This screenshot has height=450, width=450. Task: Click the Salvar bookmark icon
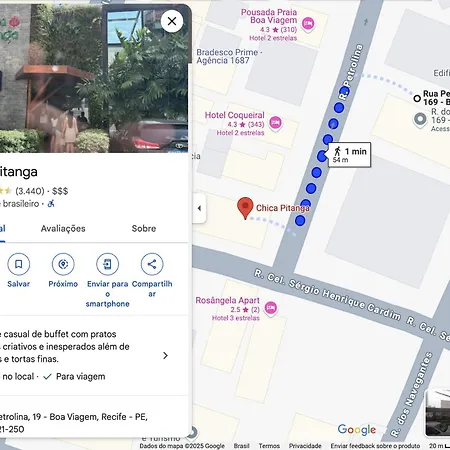tap(19, 264)
